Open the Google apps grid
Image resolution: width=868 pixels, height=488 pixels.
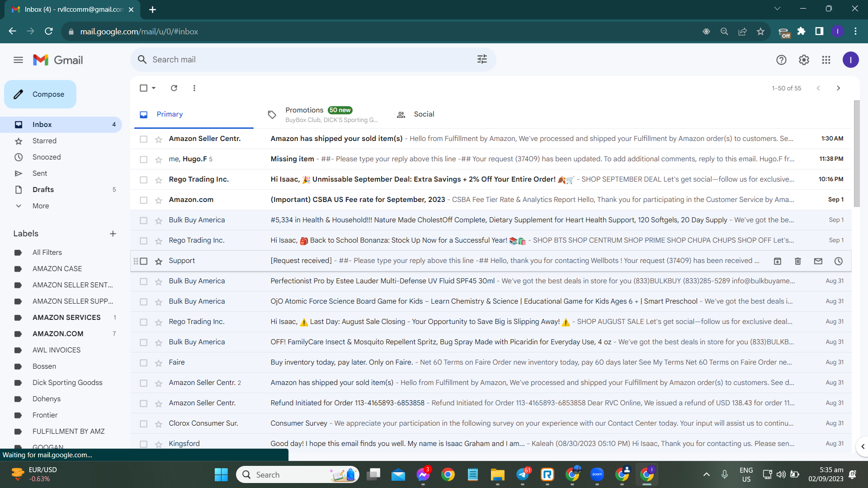[x=826, y=60]
